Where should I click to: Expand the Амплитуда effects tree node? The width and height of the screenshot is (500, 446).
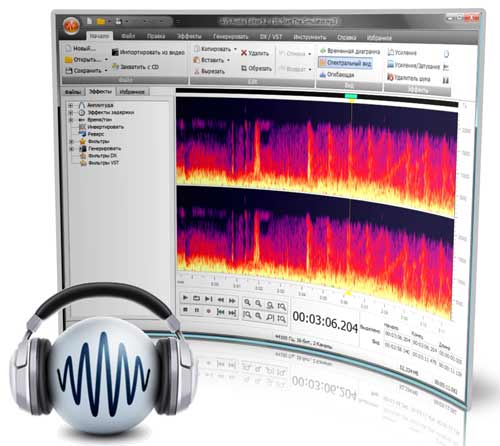(x=71, y=105)
